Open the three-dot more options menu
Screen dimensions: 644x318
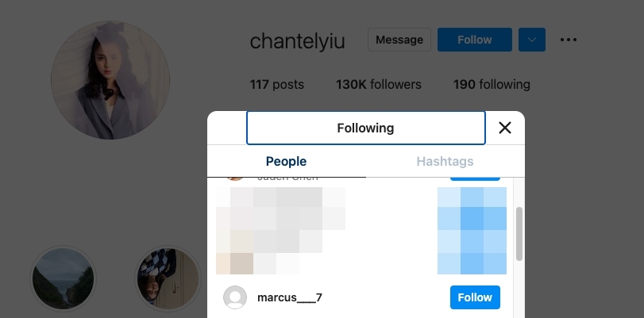pyautogui.click(x=568, y=40)
